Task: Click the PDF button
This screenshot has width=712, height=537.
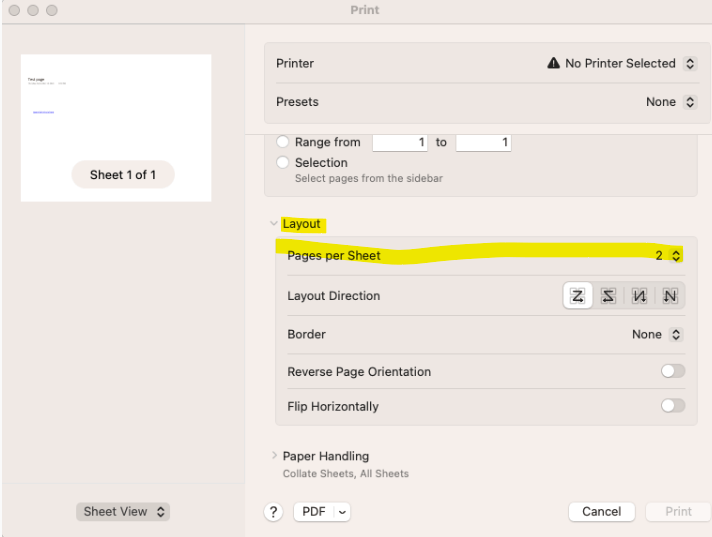Action: [314, 512]
